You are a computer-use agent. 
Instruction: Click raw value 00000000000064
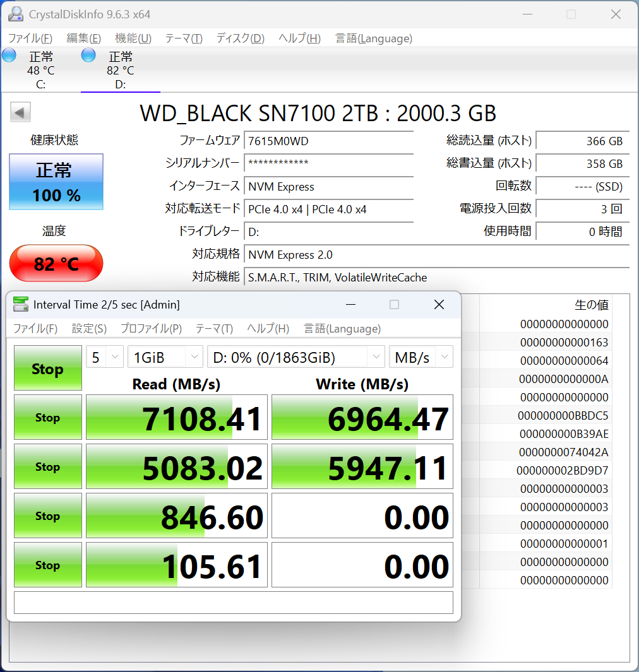[x=564, y=361]
